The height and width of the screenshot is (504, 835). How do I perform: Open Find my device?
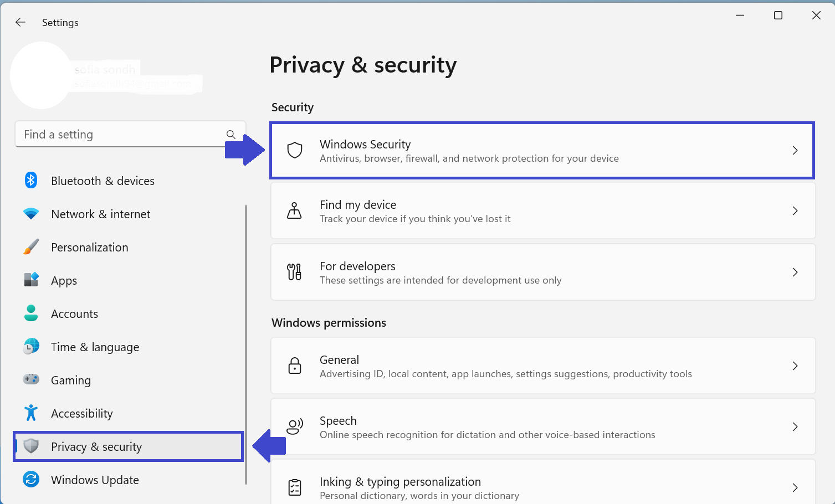(x=543, y=211)
